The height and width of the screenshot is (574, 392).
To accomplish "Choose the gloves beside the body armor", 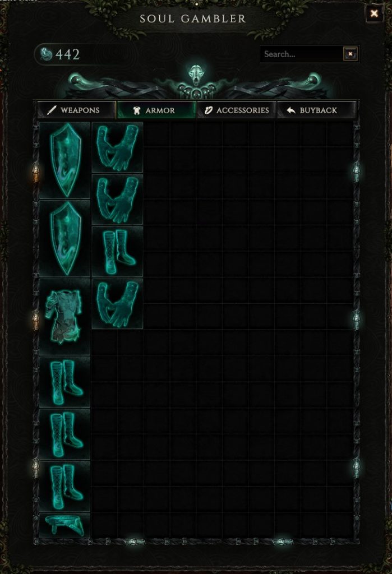I will [117, 304].
